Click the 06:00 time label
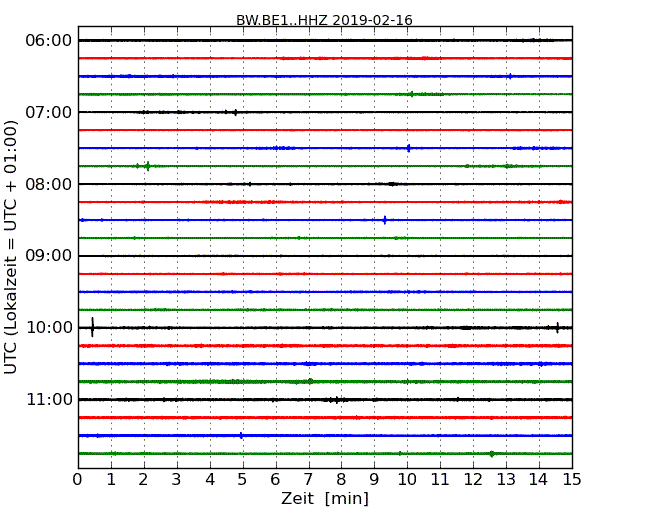Screen dimensions: 650x520 pos(49,41)
